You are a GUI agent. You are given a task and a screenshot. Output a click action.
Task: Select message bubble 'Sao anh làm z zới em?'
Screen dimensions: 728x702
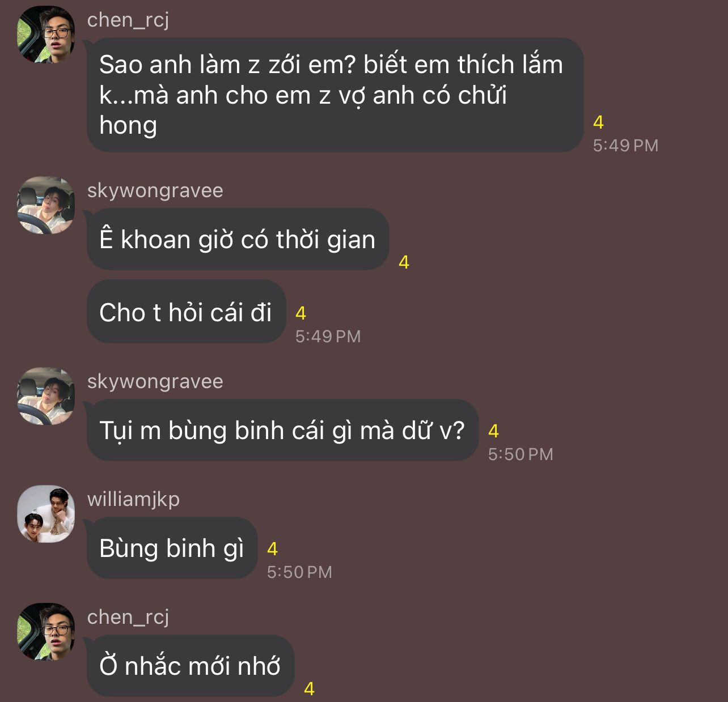pos(335,95)
